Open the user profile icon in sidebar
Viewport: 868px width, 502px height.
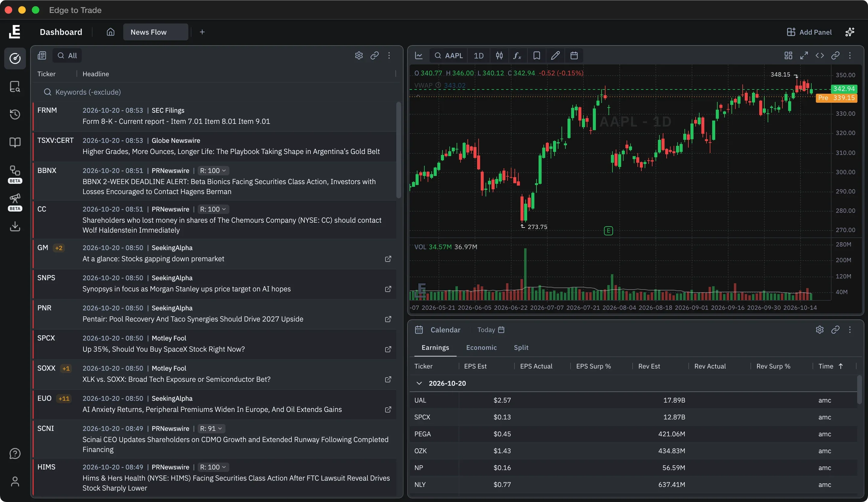[x=15, y=481]
